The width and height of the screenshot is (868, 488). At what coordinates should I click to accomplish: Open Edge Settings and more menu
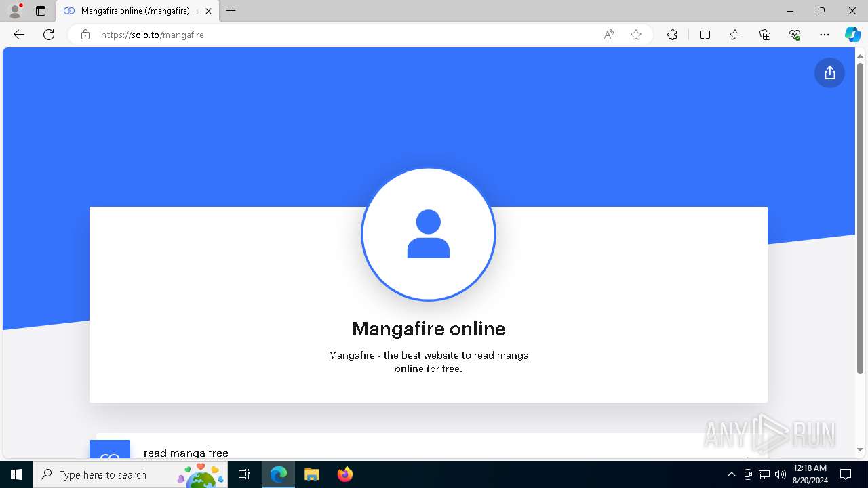825,35
